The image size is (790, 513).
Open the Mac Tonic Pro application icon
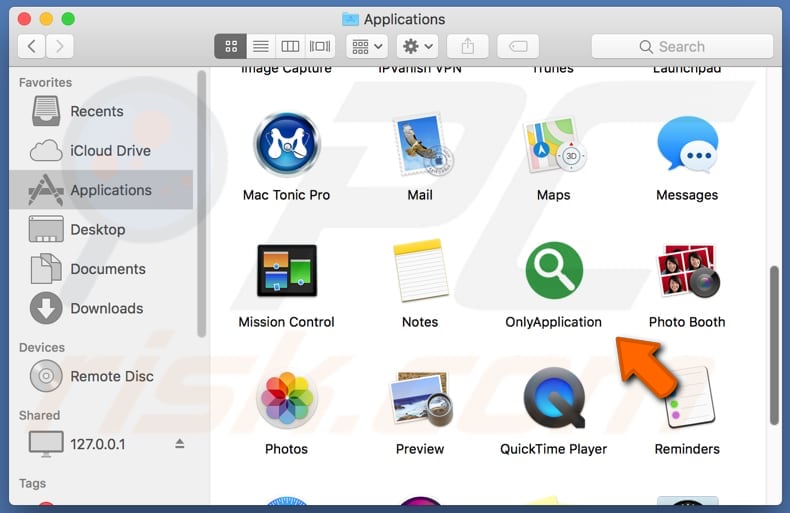287,144
